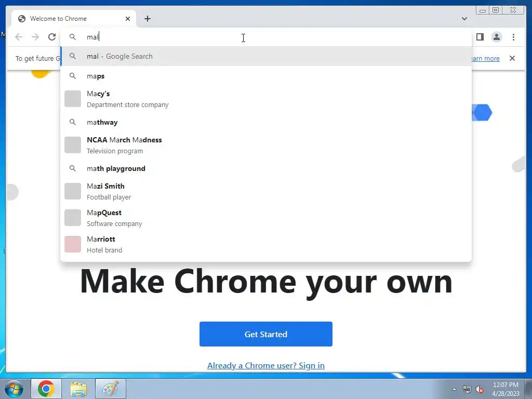The height and width of the screenshot is (399, 532).
Task: Click the address bar text field
Action: pyautogui.click(x=266, y=37)
